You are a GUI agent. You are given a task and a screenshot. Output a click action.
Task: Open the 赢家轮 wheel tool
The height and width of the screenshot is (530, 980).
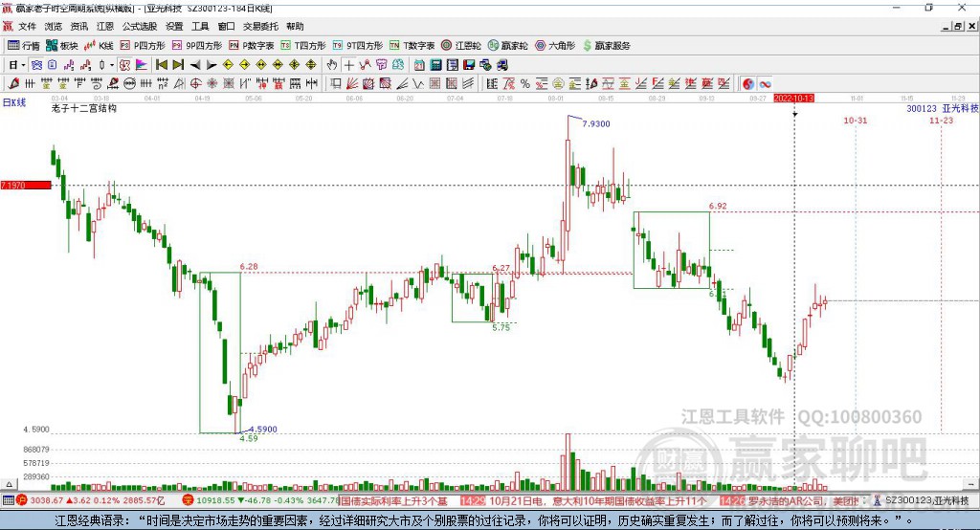click(508, 46)
